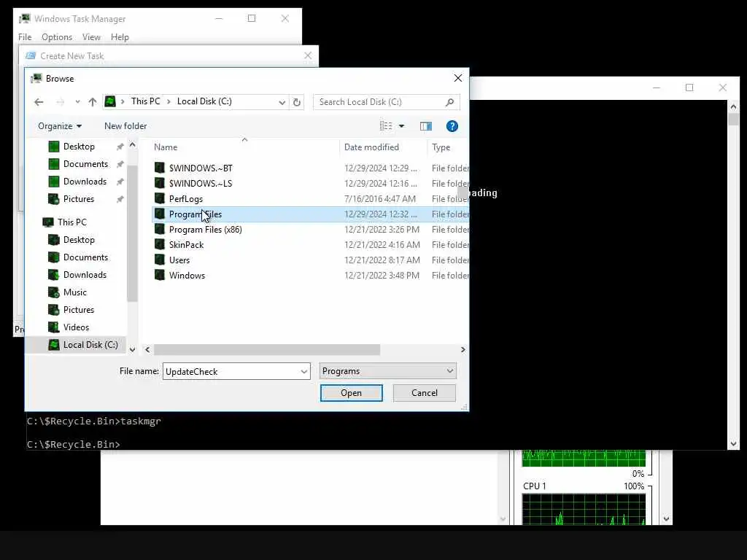Expand the File name combo box dropdown
747x560 pixels.
[x=304, y=371]
